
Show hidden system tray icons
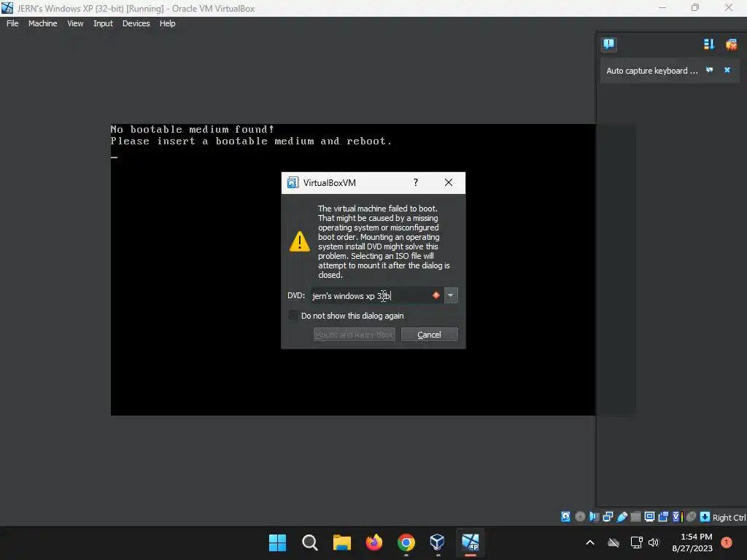pyautogui.click(x=589, y=542)
